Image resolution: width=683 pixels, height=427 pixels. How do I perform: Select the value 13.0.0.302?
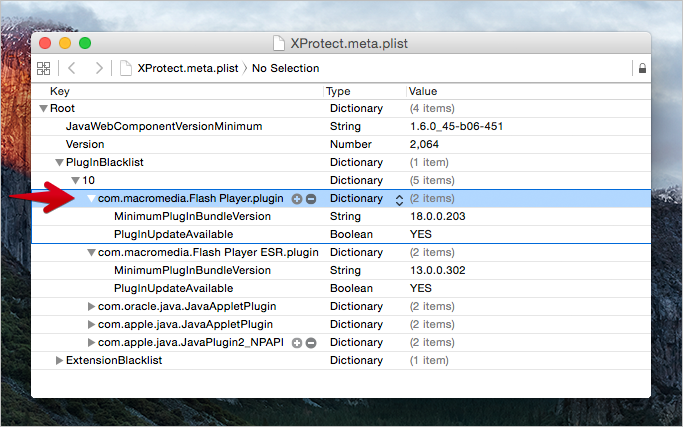pyautogui.click(x=437, y=271)
